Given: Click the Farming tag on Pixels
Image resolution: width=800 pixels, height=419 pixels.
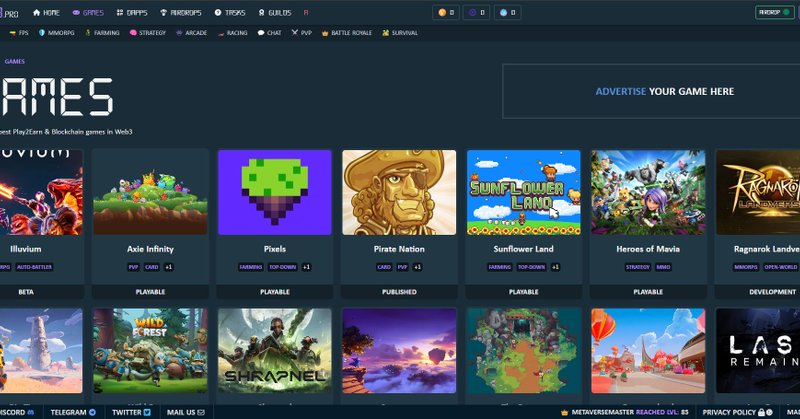Looking at the screenshot, I should click(x=251, y=267).
